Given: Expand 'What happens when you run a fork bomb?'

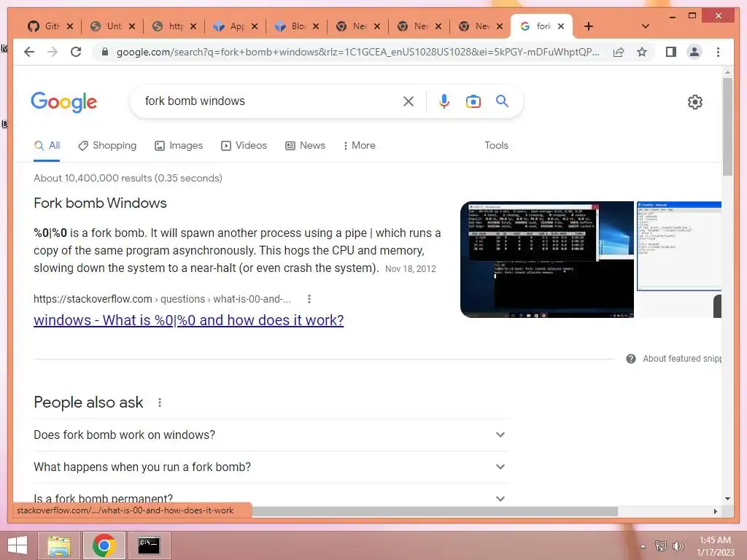Looking at the screenshot, I should [x=271, y=467].
